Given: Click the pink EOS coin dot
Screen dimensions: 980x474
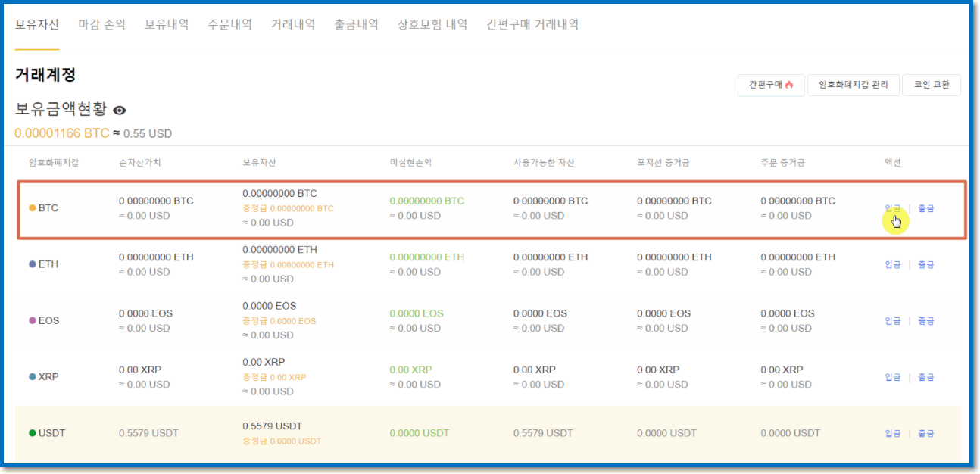Looking at the screenshot, I should pos(32,320).
